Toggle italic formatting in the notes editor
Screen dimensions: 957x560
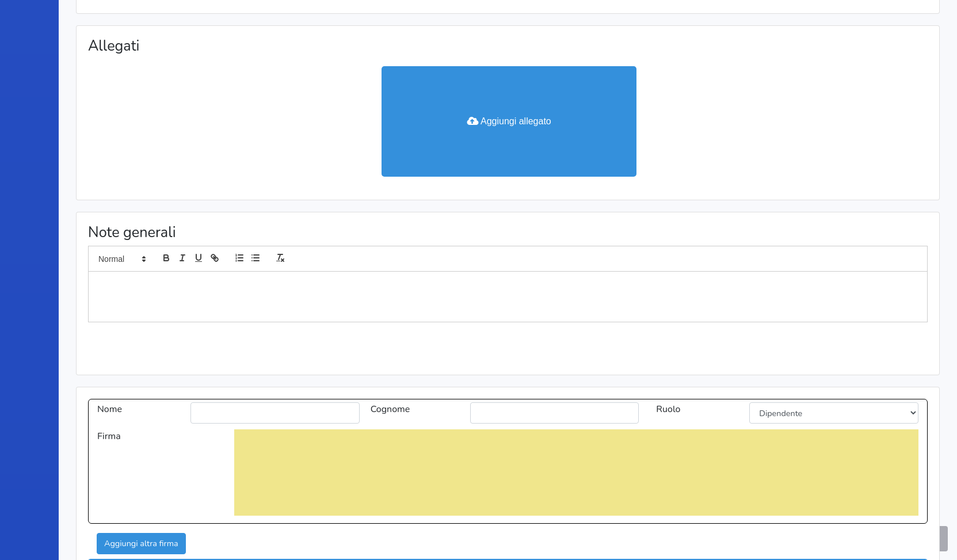[x=182, y=258]
